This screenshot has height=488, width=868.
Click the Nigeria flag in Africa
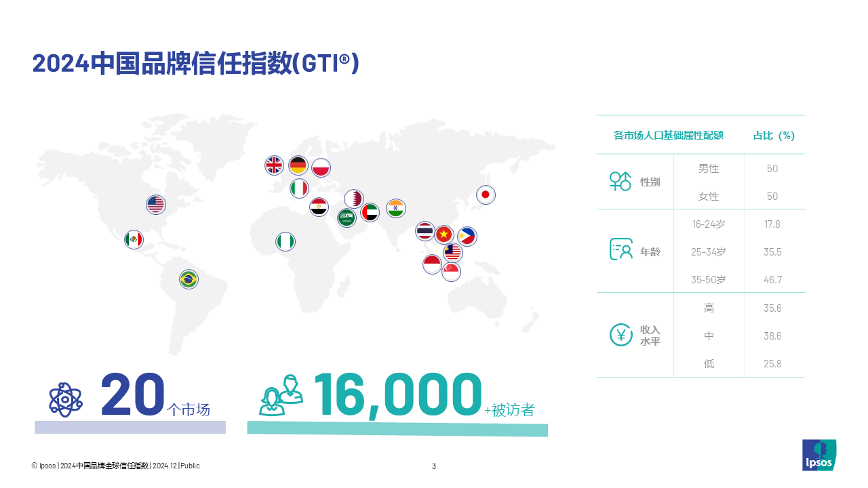[285, 241]
